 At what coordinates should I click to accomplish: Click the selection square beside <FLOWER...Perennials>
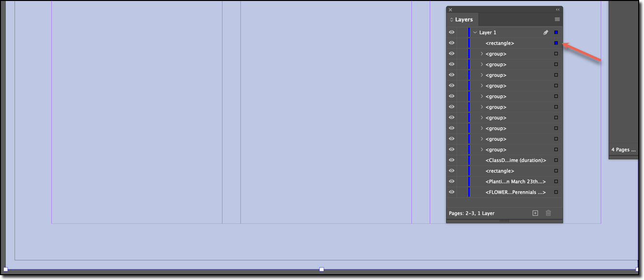(x=555, y=192)
